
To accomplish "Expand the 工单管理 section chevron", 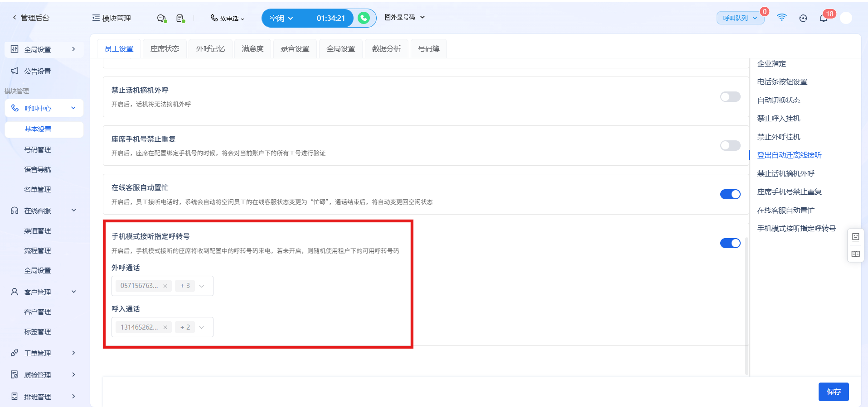I will point(73,353).
